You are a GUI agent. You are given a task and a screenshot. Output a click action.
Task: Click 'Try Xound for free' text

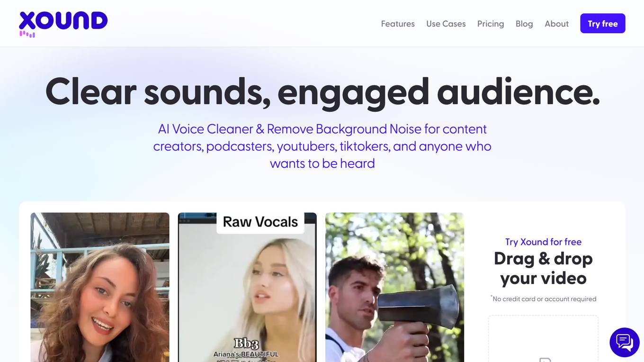coord(543,242)
